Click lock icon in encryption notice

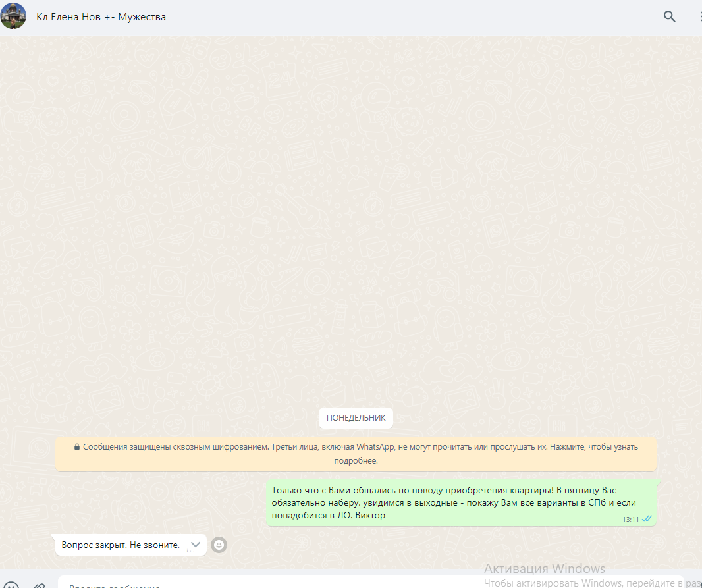click(x=77, y=447)
